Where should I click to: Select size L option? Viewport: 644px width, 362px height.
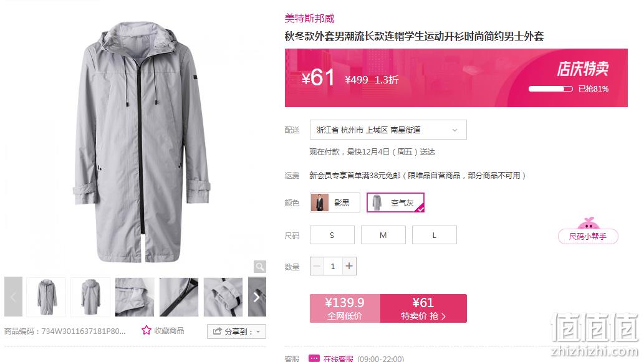(434, 235)
